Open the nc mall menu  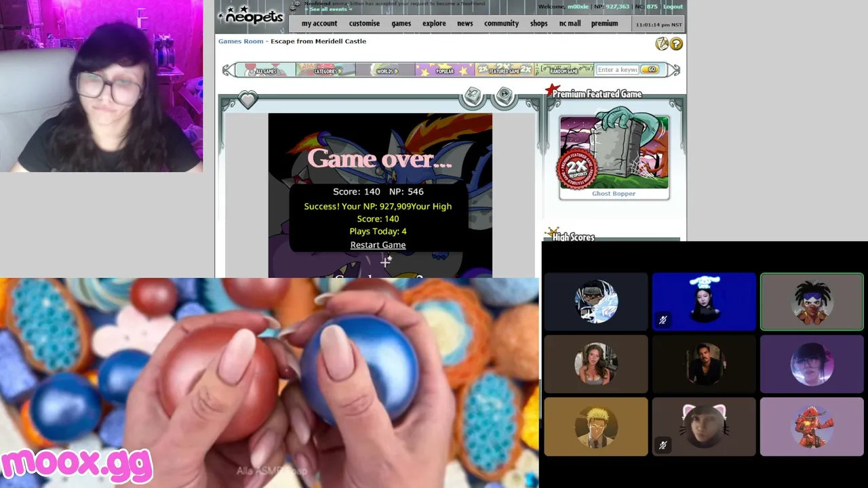570,23
